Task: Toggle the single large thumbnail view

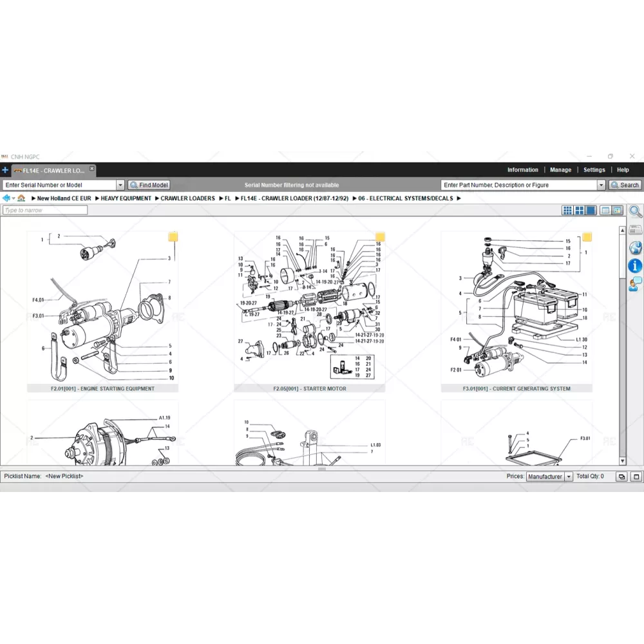Action: 591,211
